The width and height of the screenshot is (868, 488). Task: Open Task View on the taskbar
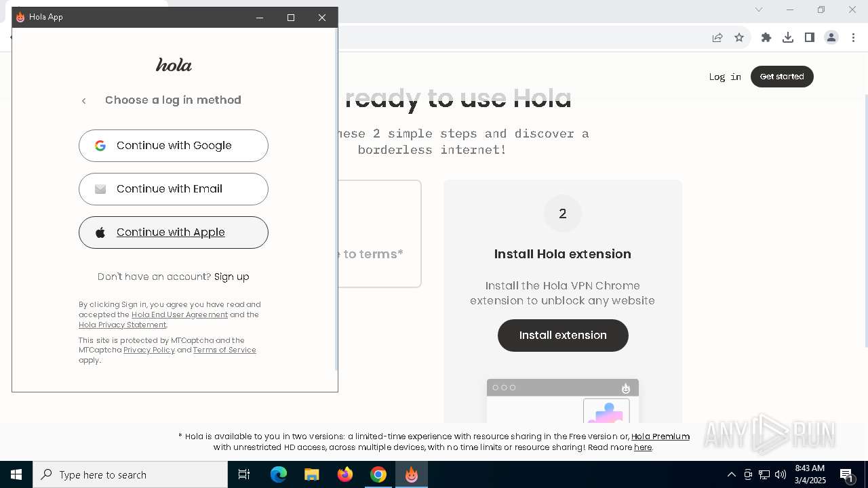point(244,474)
